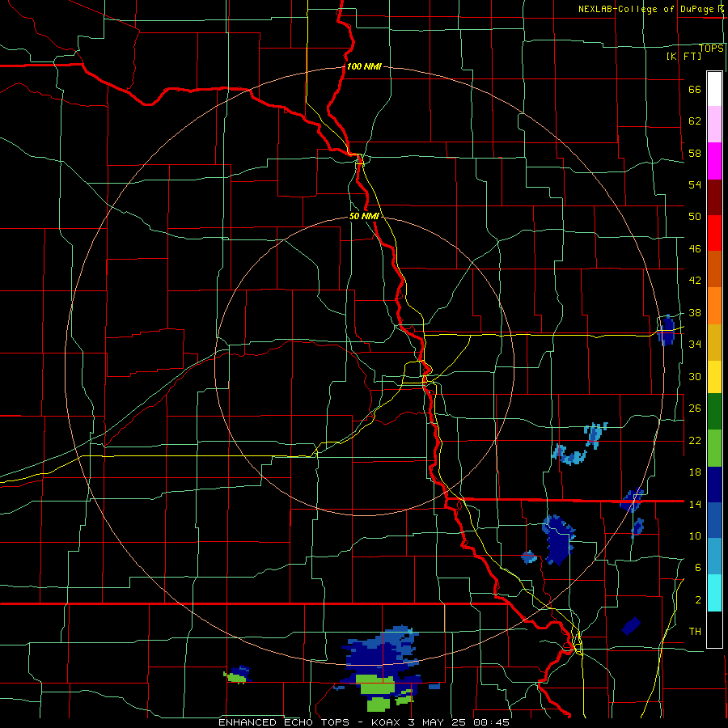Click the '50' legend value
728x728 pixels.
tap(695, 217)
